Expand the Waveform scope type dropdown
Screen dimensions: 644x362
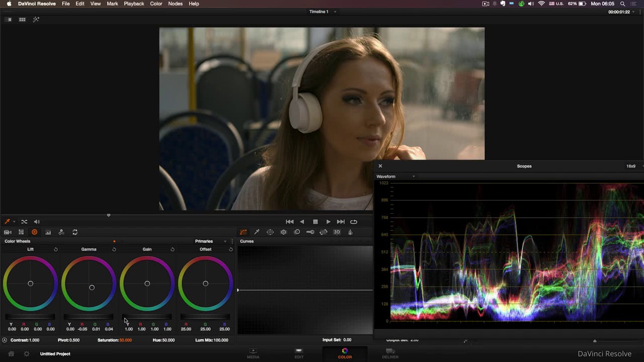pyautogui.click(x=414, y=176)
